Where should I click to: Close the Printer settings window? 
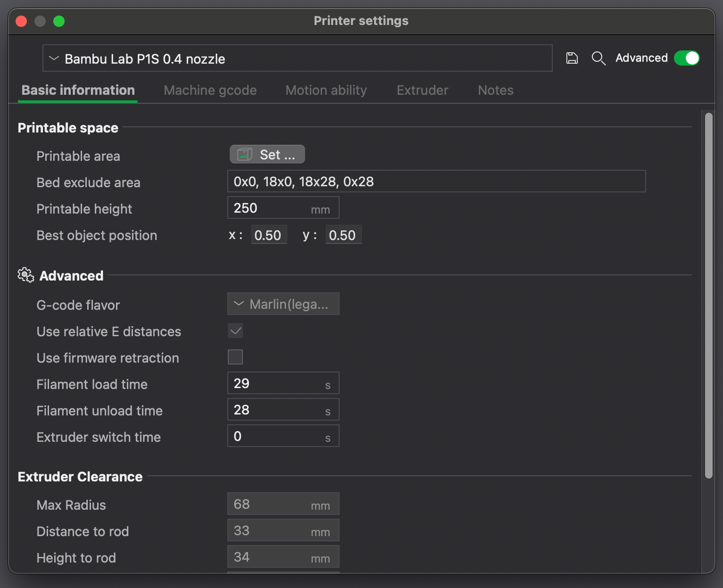tap(21, 21)
